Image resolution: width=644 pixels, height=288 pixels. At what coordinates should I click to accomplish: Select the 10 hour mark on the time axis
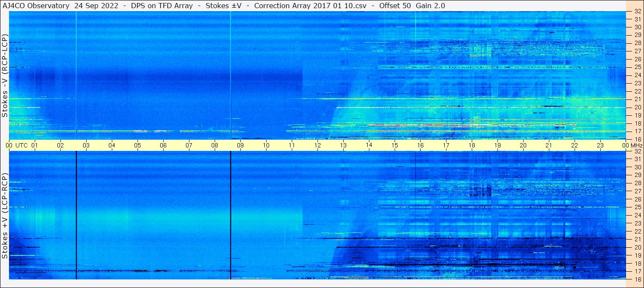pyautogui.click(x=266, y=145)
